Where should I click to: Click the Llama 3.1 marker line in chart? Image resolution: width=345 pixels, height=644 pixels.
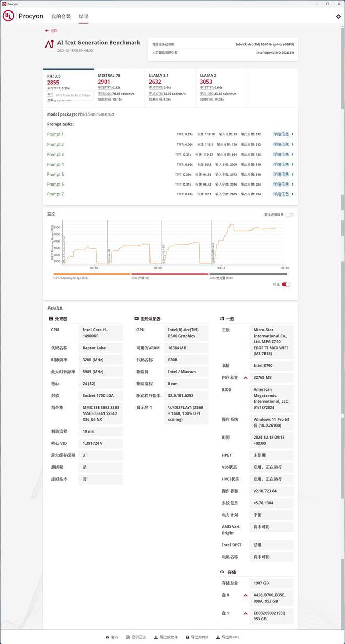click(162, 242)
